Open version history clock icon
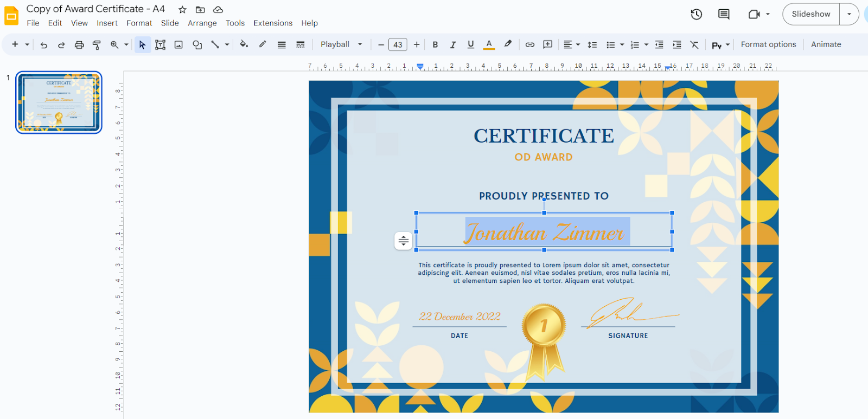This screenshot has height=419, width=868. 697,15
